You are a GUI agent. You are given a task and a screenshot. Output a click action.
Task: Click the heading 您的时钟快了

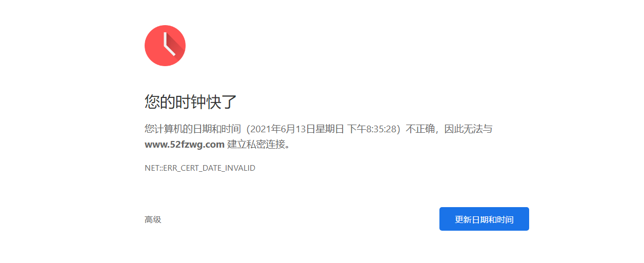191,102
